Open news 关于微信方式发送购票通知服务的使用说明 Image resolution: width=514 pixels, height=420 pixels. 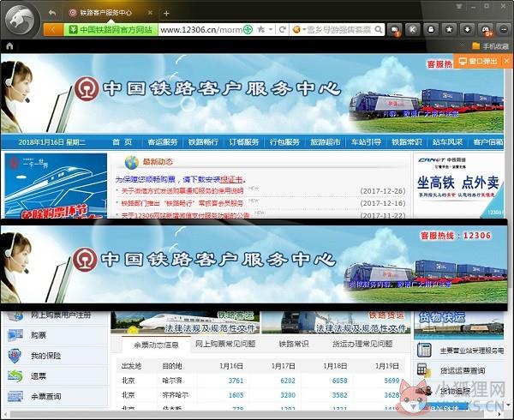182,191
